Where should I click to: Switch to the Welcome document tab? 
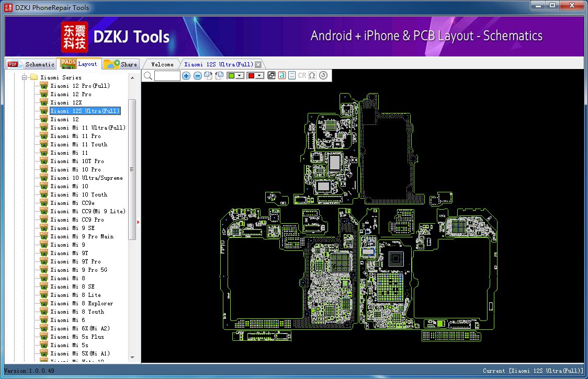pos(162,64)
